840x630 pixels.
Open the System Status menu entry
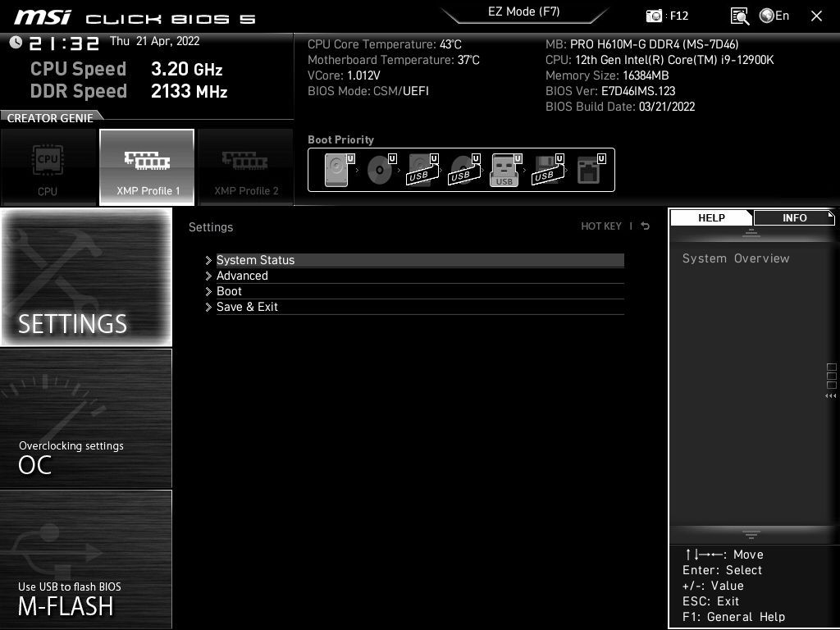(420, 260)
